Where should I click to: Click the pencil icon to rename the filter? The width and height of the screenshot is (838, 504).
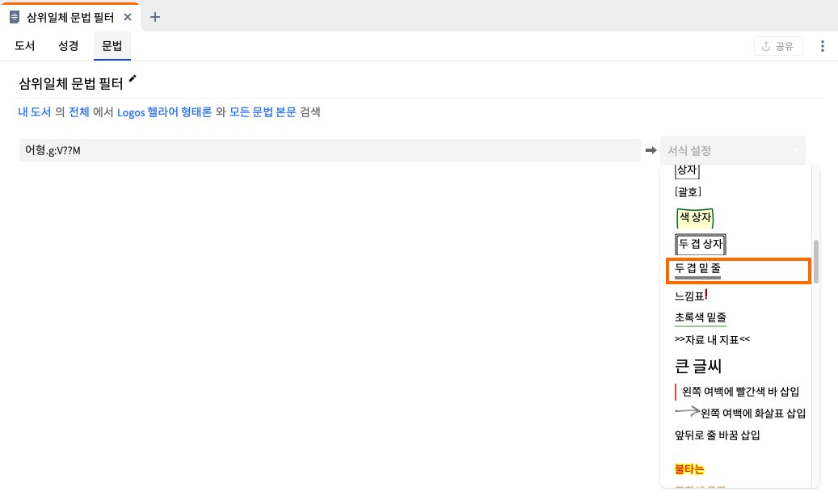[133, 79]
